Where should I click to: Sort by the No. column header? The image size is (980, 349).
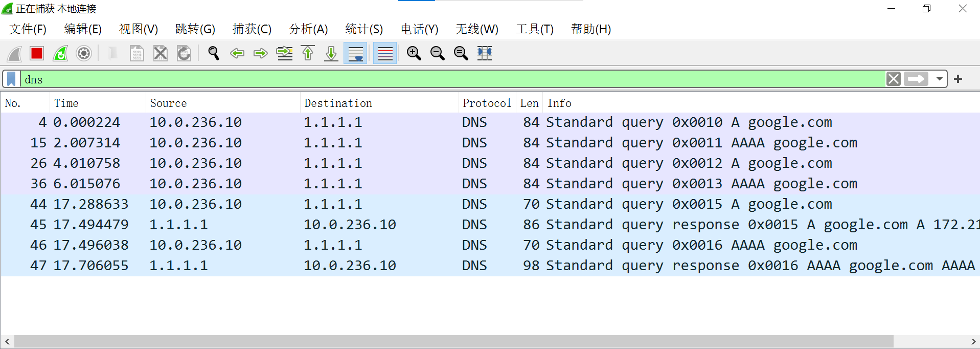coord(25,103)
